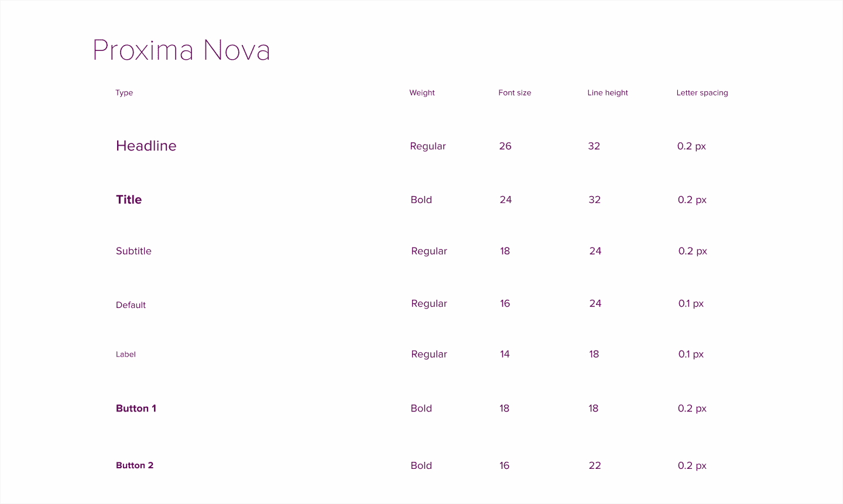843x504 pixels.
Task: Click the Button 1 type sample
Action: pyautogui.click(x=136, y=409)
